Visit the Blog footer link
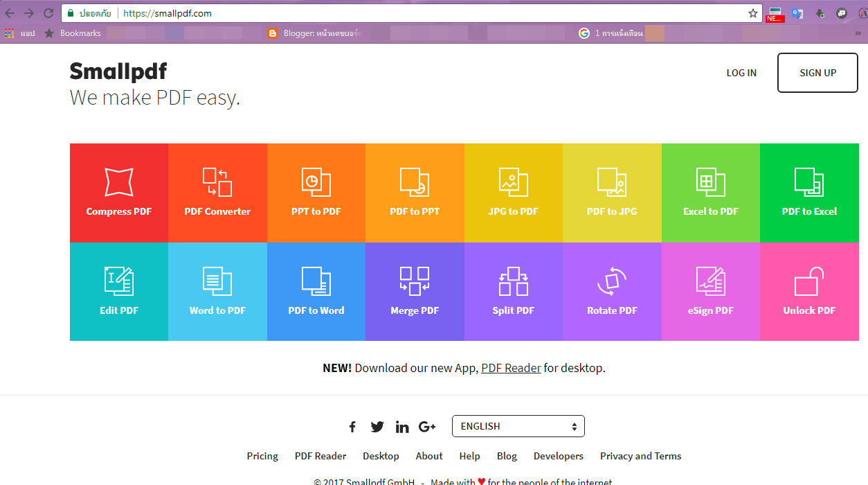The image size is (868, 485). pyautogui.click(x=507, y=456)
